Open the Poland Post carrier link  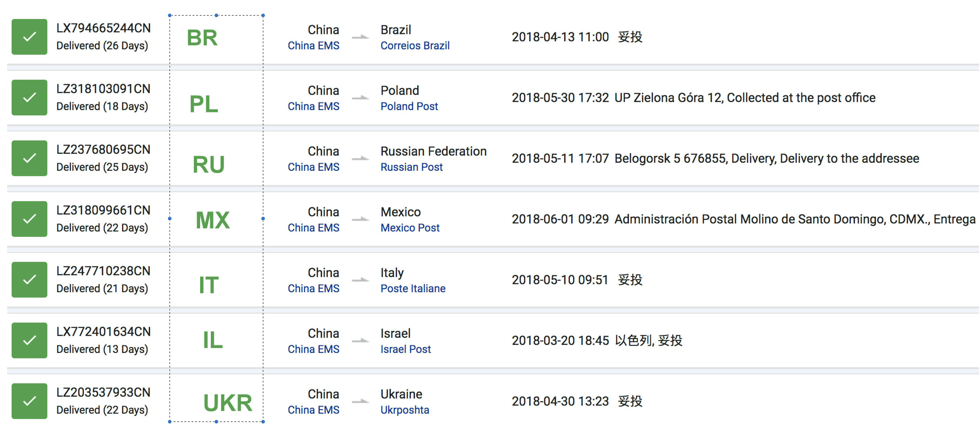click(x=409, y=106)
